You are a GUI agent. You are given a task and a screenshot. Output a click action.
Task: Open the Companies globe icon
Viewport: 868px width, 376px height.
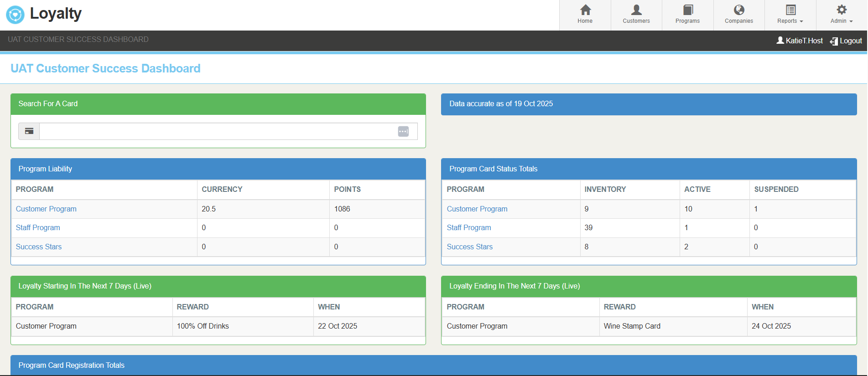739,10
